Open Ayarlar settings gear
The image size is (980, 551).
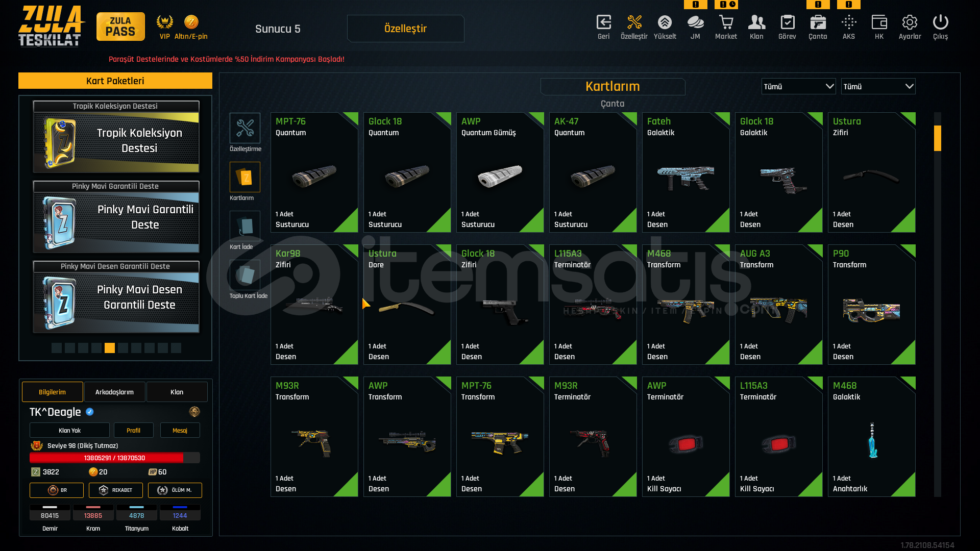click(910, 22)
